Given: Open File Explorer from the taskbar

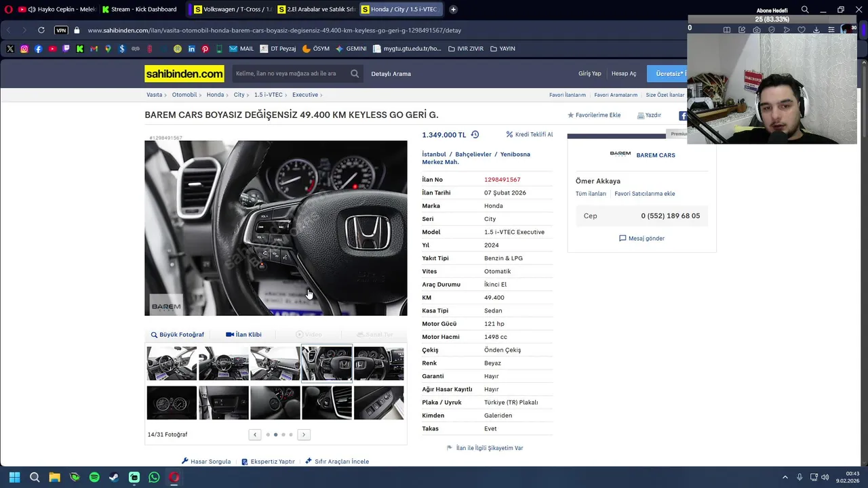Looking at the screenshot, I should pyautogui.click(x=54, y=477).
